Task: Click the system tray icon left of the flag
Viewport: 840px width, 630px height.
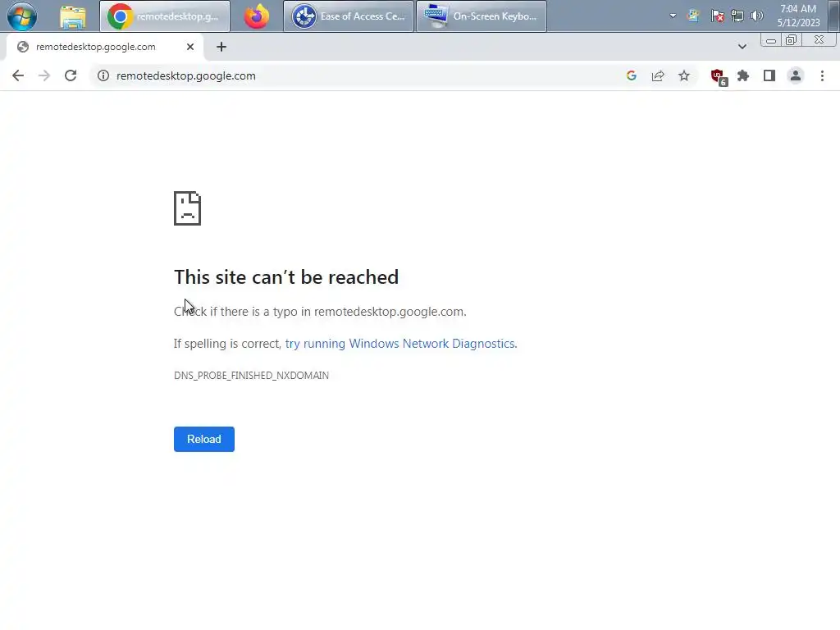Action: 694,16
